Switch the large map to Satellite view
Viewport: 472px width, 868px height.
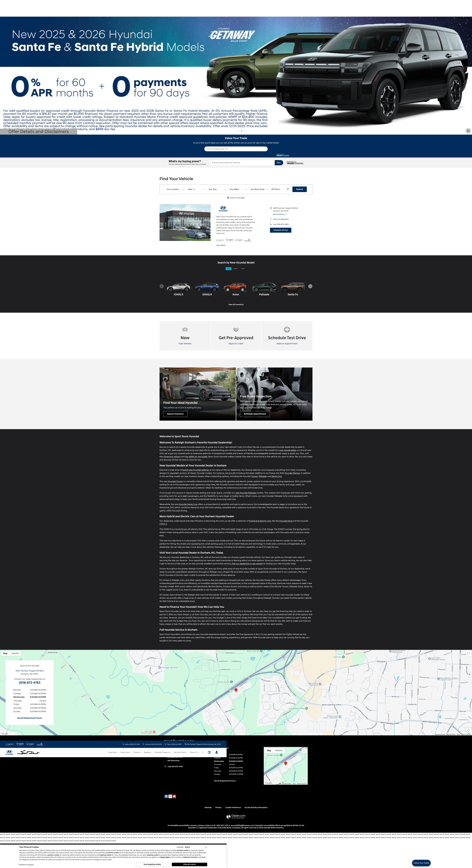click(x=15, y=653)
